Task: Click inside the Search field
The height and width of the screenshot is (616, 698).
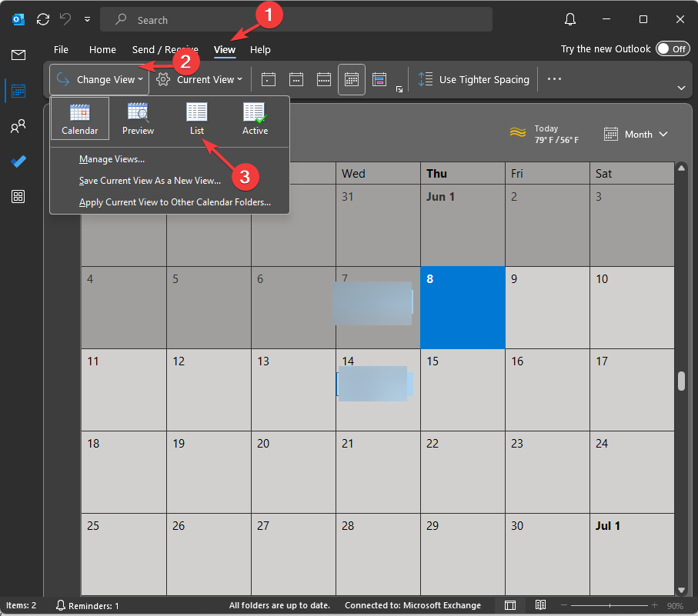Action: (x=231, y=19)
